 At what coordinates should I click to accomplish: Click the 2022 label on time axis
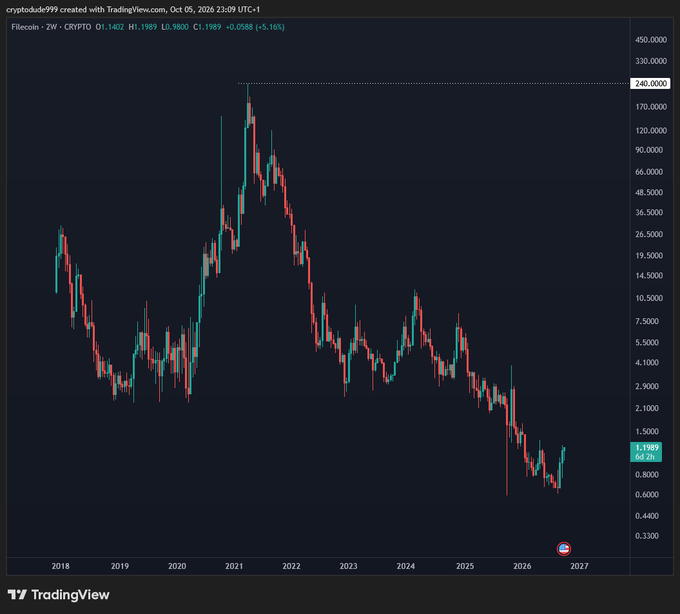[x=291, y=566]
